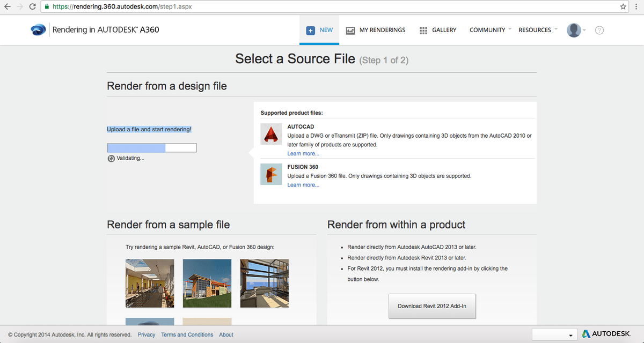Click the 'Upload a file and start rendering!' text
The width and height of the screenshot is (644, 343).
[149, 129]
